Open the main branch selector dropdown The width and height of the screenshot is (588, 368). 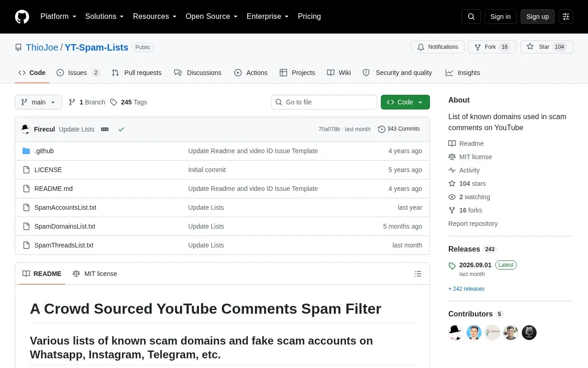(39, 102)
